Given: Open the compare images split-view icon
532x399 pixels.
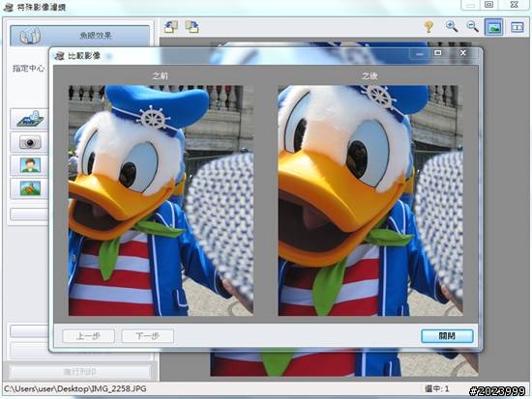Looking at the screenshot, I should [x=517, y=27].
